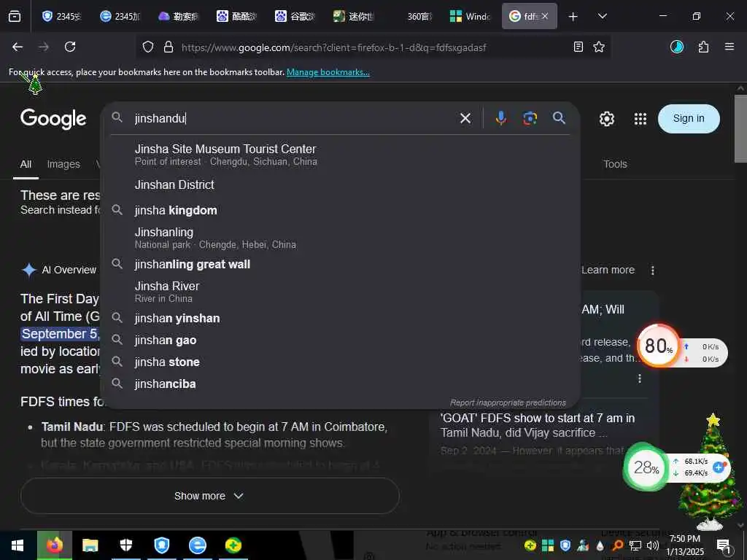Open Windows Start menu
Viewport: 747px width, 560px height.
(18, 545)
